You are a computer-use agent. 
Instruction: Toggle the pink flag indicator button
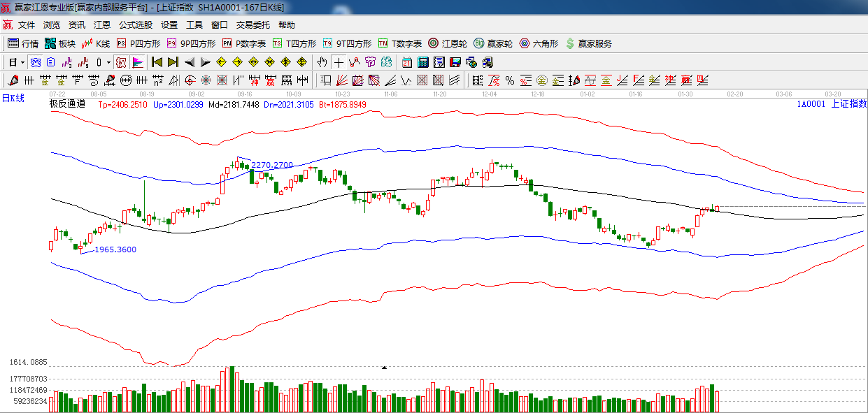[137, 62]
